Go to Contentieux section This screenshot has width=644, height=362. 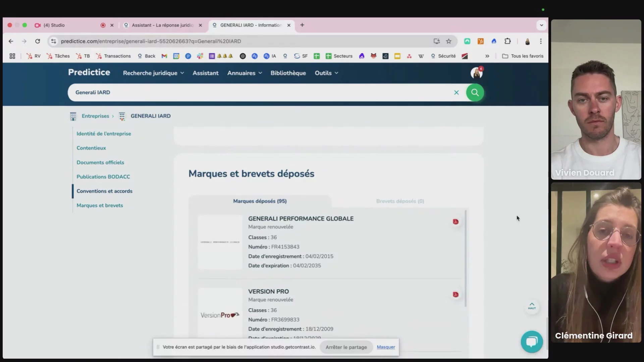click(91, 148)
